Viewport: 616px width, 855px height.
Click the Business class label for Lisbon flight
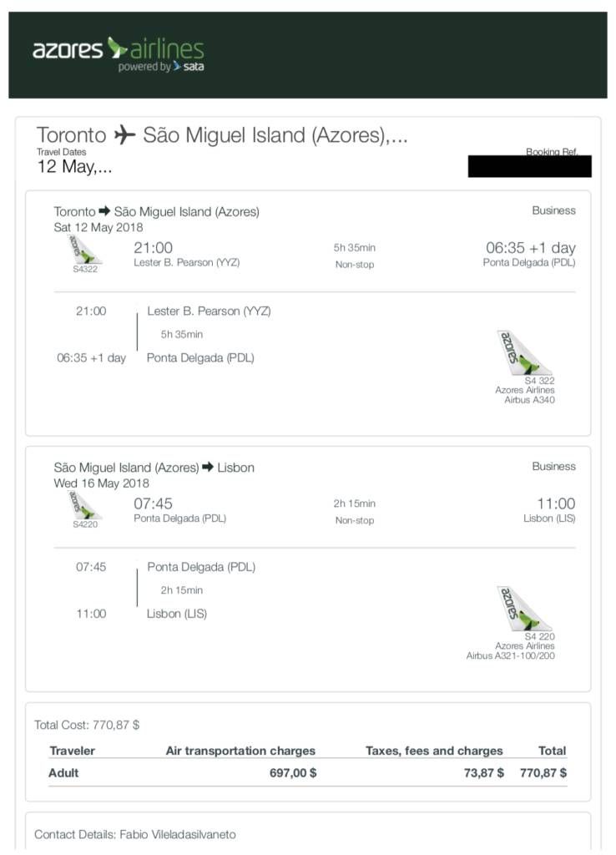pyautogui.click(x=553, y=466)
